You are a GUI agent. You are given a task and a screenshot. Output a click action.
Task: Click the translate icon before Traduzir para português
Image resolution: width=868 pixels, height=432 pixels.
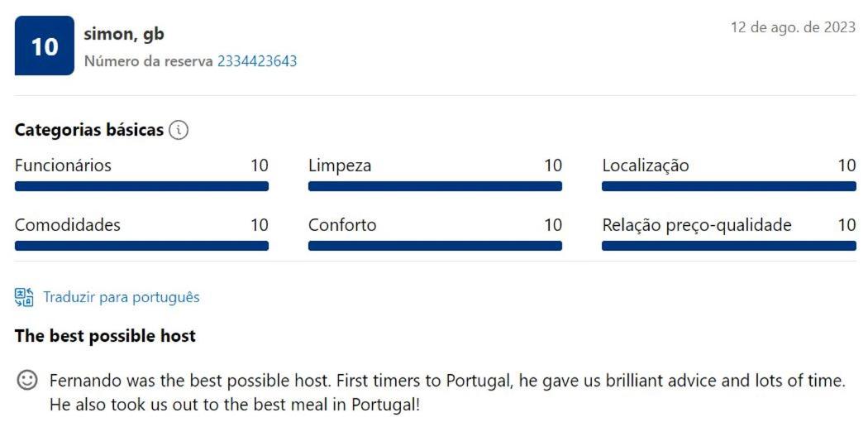click(x=24, y=297)
